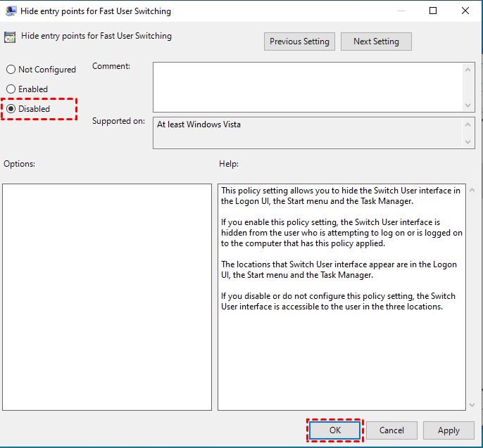Cancel the policy changes
Viewport: 483px width, 448px height.
[391, 430]
